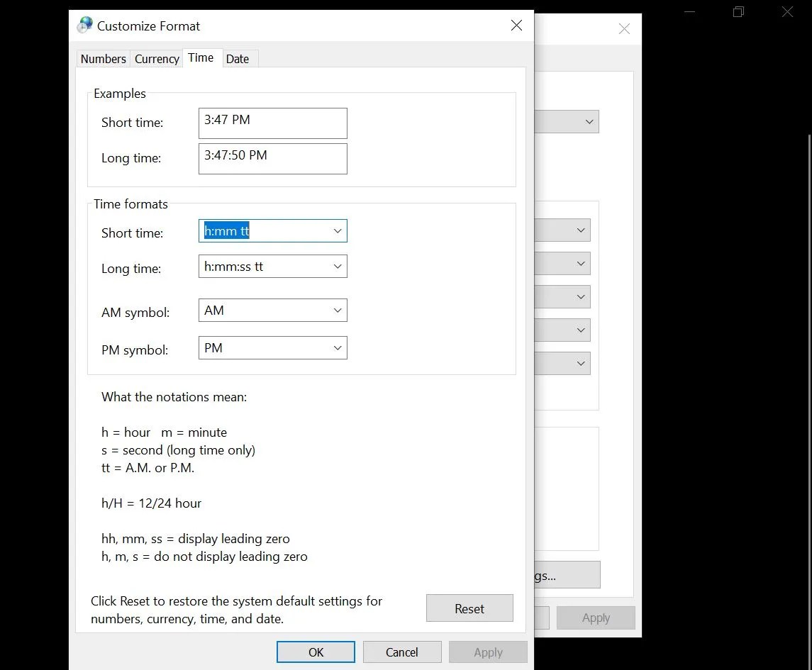Select the Time tab
This screenshot has height=670, width=812.
pos(201,57)
